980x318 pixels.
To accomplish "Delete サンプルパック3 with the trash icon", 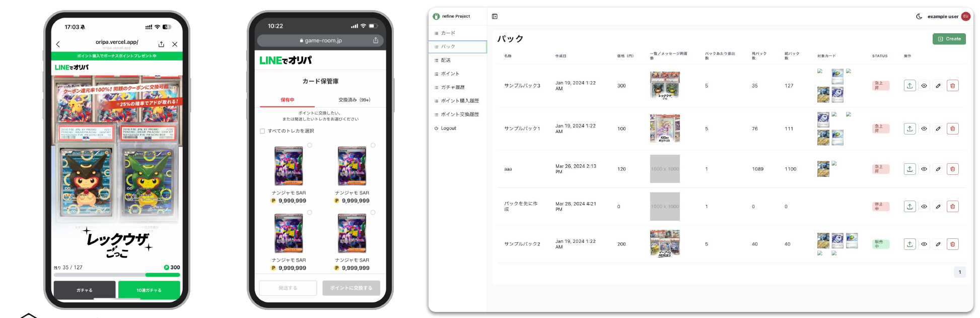I will click(952, 86).
